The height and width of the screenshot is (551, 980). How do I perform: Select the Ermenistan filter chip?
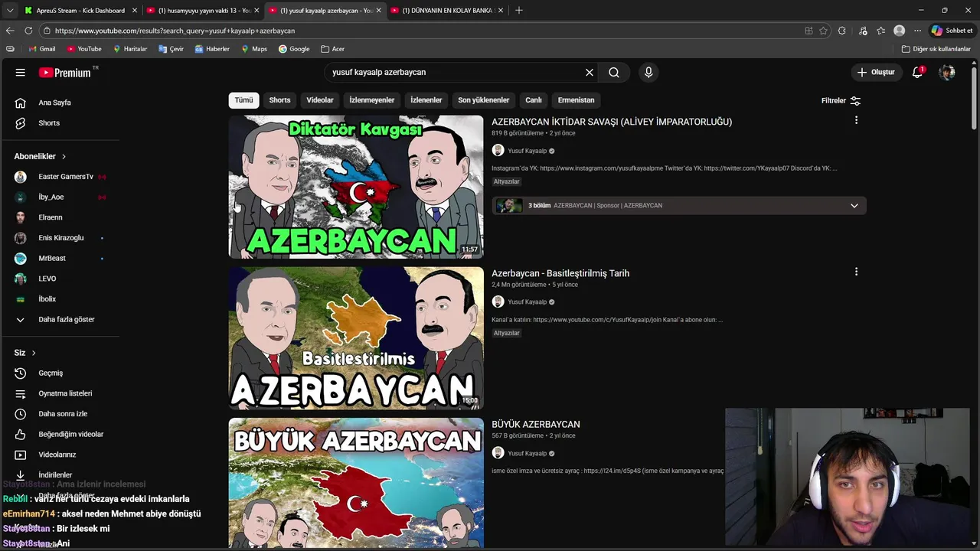pyautogui.click(x=576, y=100)
